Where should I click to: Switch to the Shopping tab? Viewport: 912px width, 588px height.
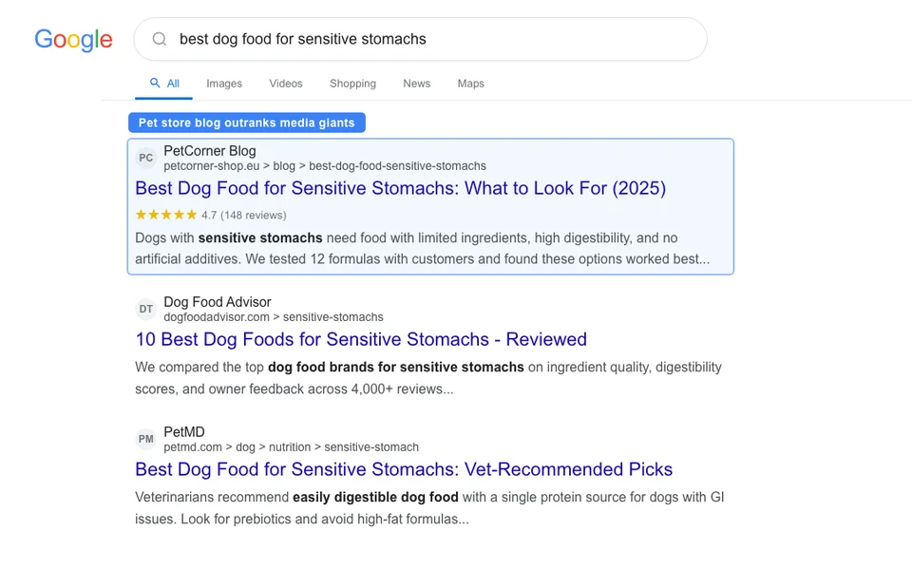pos(352,84)
